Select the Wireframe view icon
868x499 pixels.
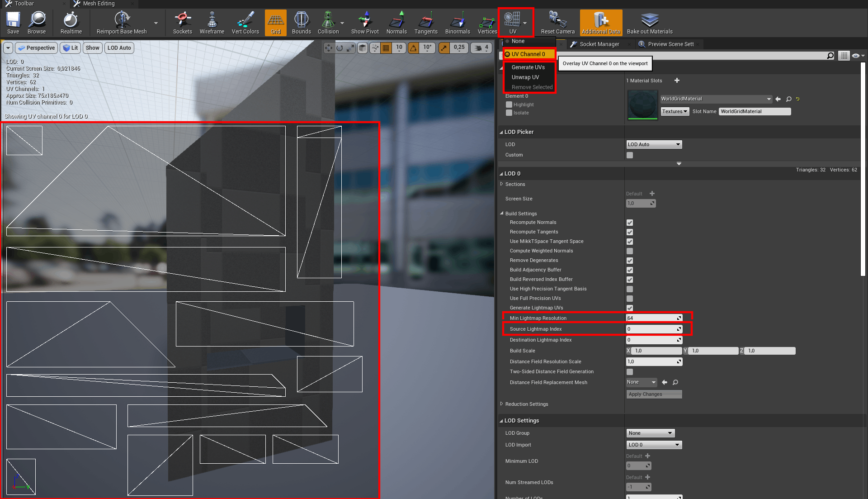click(212, 23)
